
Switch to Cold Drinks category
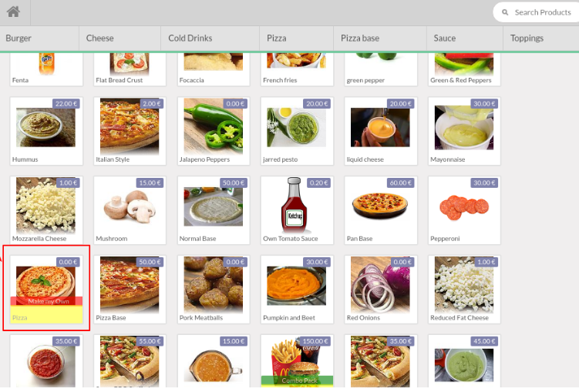[x=210, y=39]
